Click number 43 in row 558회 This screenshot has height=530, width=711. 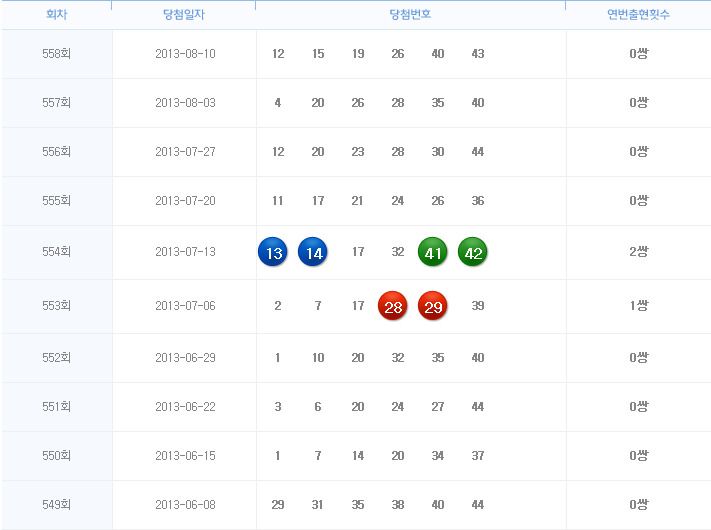pos(477,54)
